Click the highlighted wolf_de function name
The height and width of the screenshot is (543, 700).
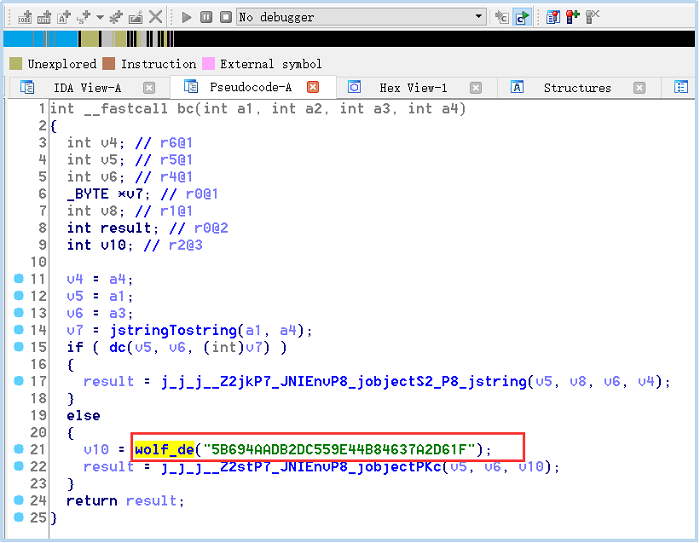(164, 449)
